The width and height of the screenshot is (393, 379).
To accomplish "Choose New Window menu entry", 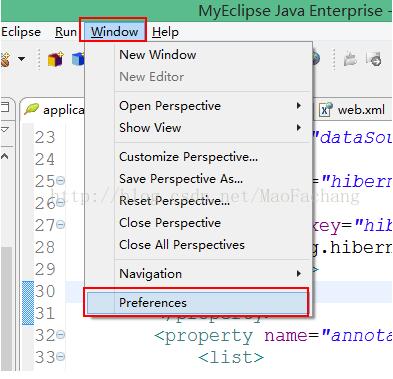I will (158, 55).
